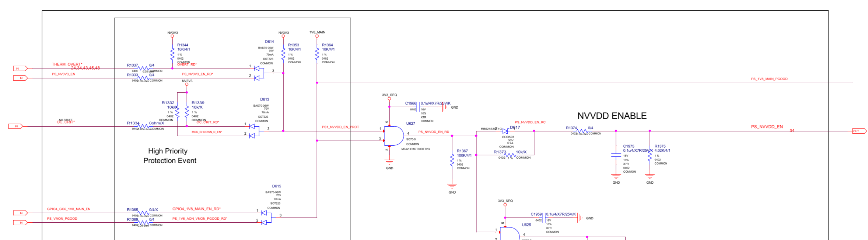
Task: Click the PS_NVVDD_EN OUT port
Action: pyautogui.click(x=859, y=131)
